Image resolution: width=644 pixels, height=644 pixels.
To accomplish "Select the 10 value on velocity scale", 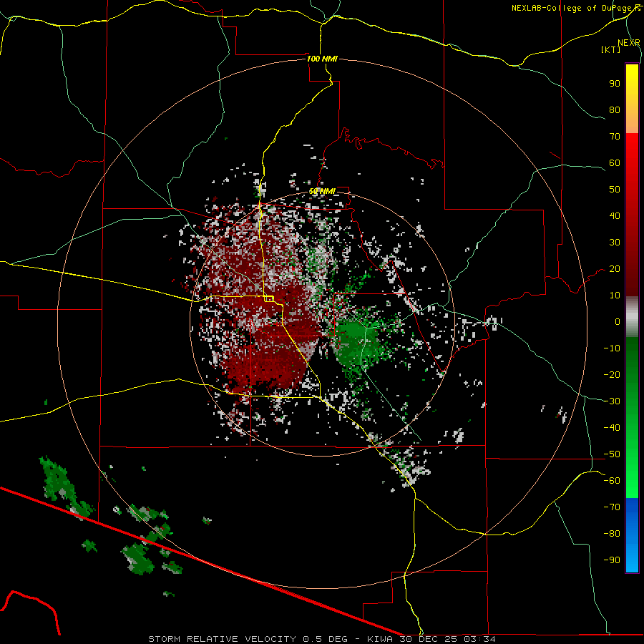I will click(615, 296).
